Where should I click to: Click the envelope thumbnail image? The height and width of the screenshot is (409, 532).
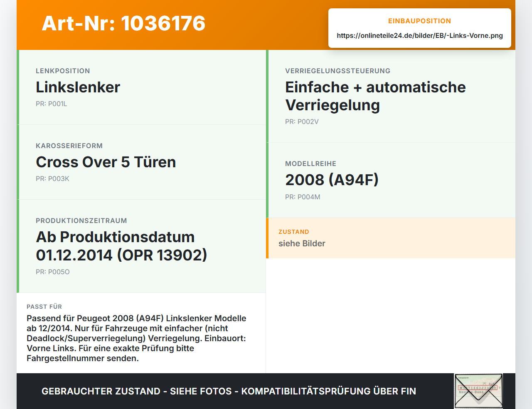pos(478,391)
